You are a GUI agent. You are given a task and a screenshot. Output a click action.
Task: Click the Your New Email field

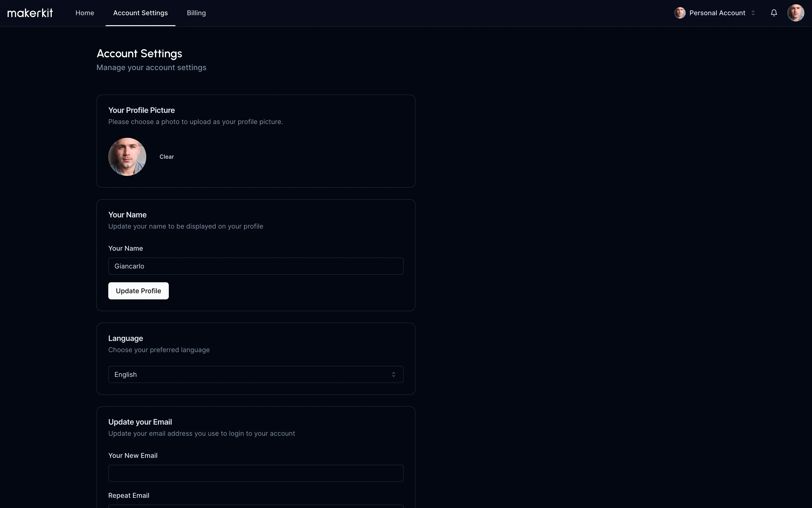[x=255, y=473]
